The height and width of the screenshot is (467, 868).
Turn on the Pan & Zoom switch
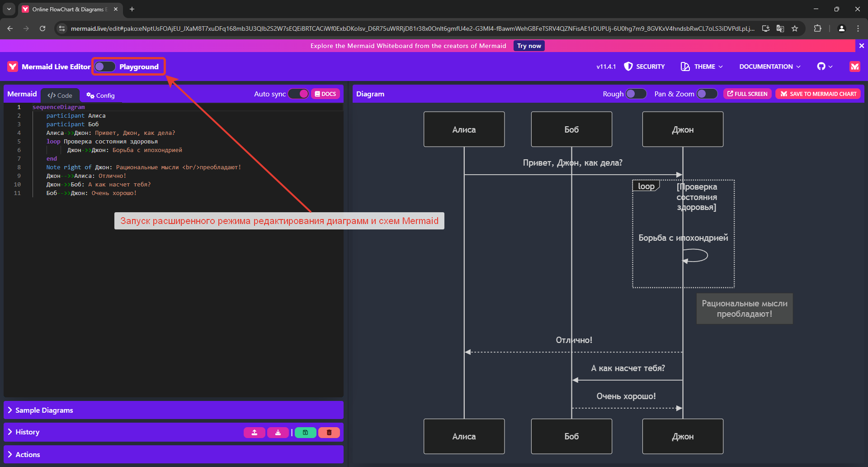click(x=707, y=94)
